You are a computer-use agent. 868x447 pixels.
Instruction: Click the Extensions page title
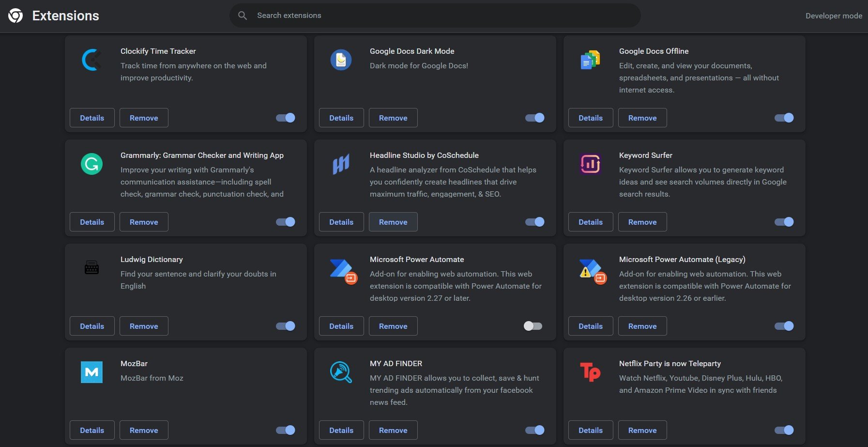[65, 15]
